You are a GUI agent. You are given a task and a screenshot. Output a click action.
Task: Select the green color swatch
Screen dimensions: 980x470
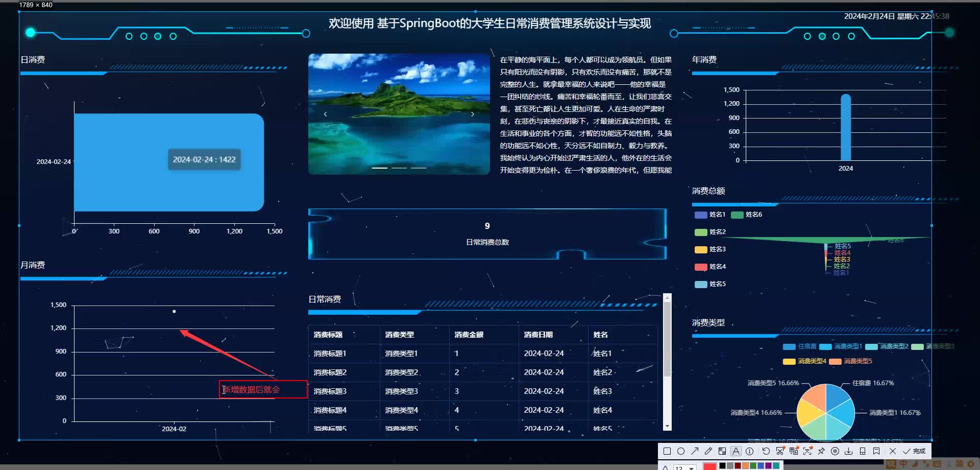(x=753, y=466)
